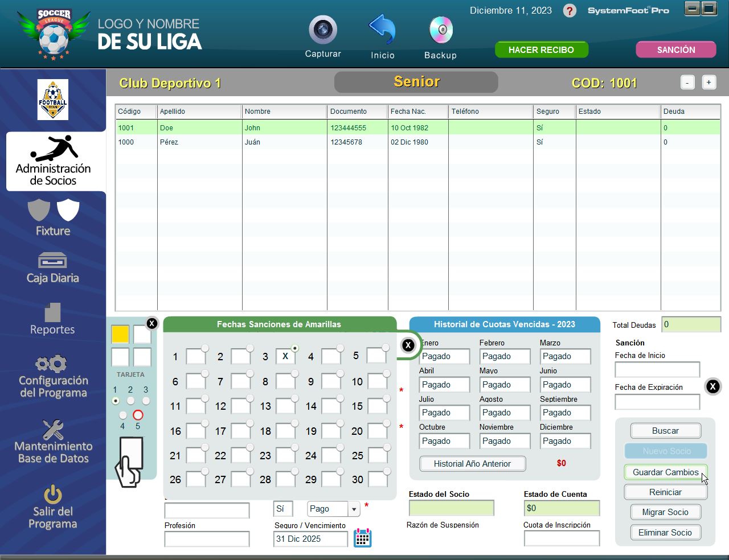Click the Reiniciar button
The image size is (729, 560).
coord(665,492)
